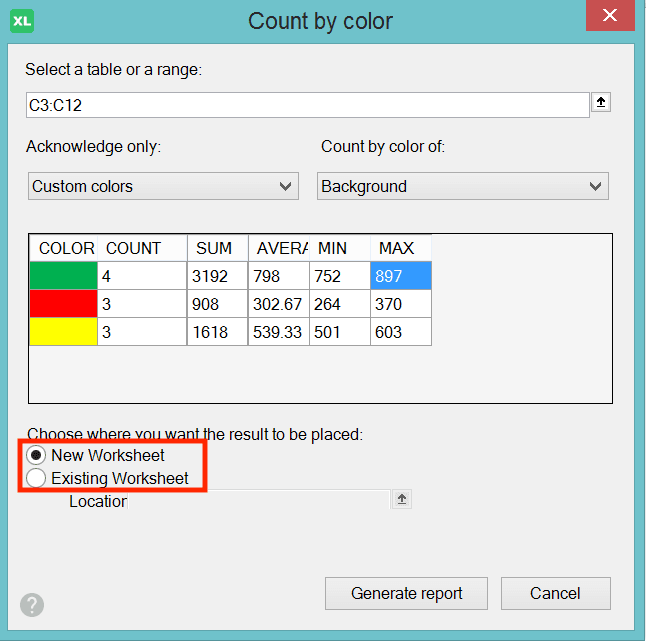
Task: Click the min cell 501
Action: click(339, 332)
